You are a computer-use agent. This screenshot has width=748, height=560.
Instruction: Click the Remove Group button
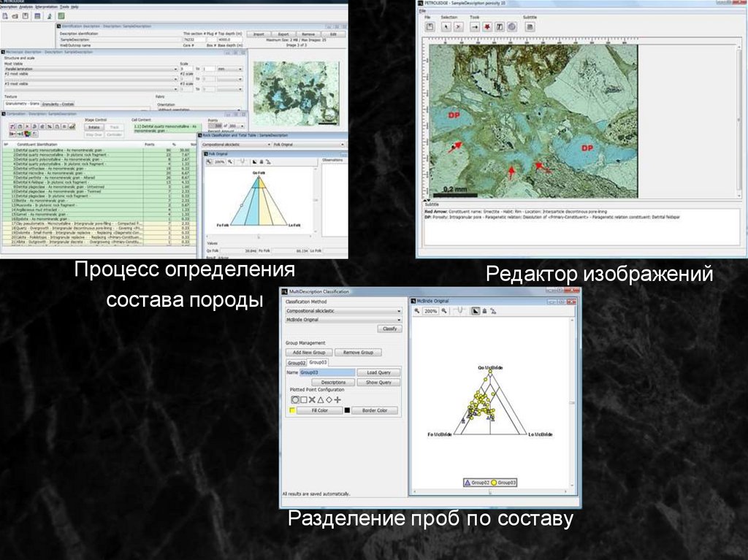[x=358, y=353]
